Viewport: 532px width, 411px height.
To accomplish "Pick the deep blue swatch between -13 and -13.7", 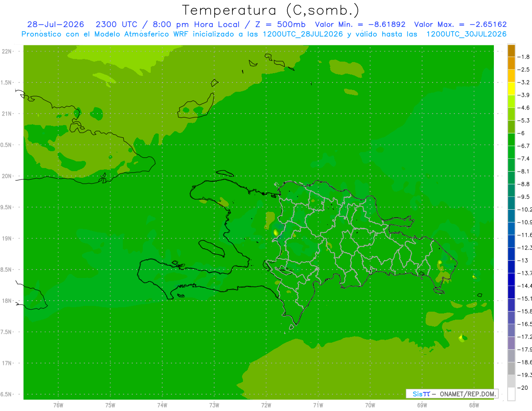I will click(511, 267).
